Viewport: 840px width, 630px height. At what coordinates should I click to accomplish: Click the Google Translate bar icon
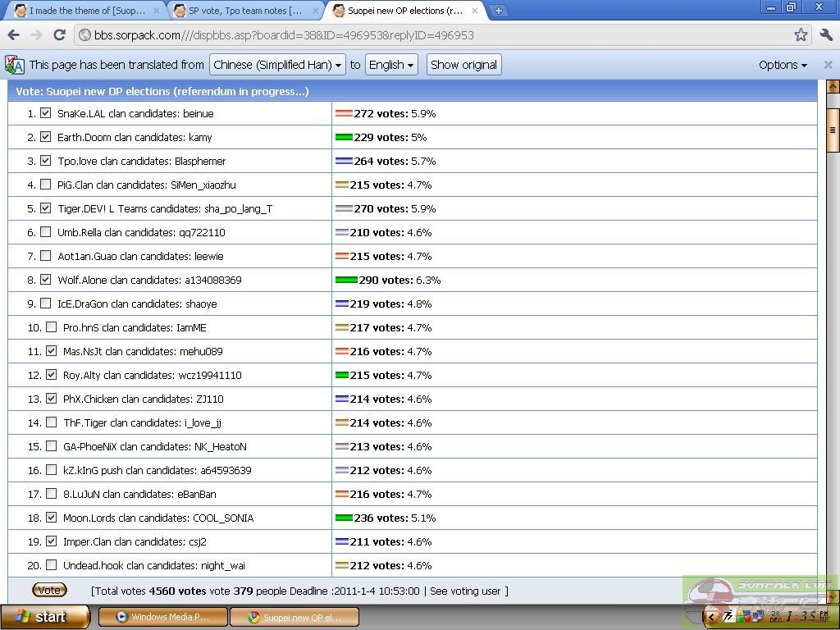[15, 65]
